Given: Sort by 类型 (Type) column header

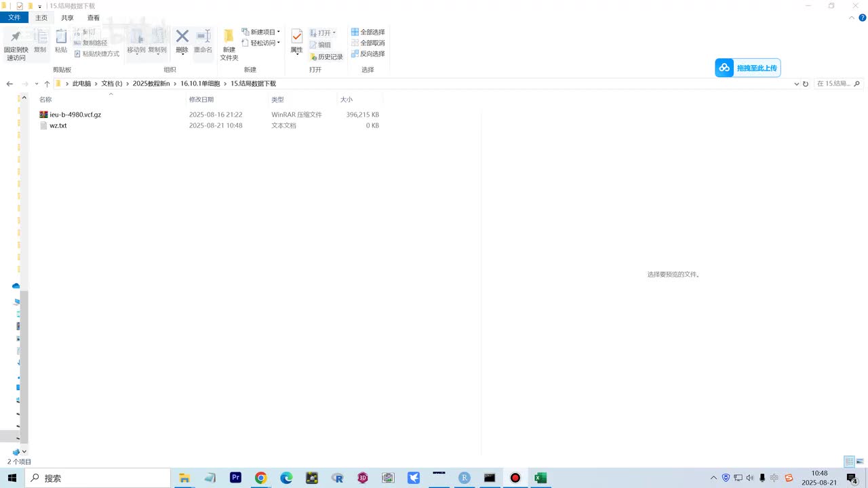Looking at the screenshot, I should [277, 100].
